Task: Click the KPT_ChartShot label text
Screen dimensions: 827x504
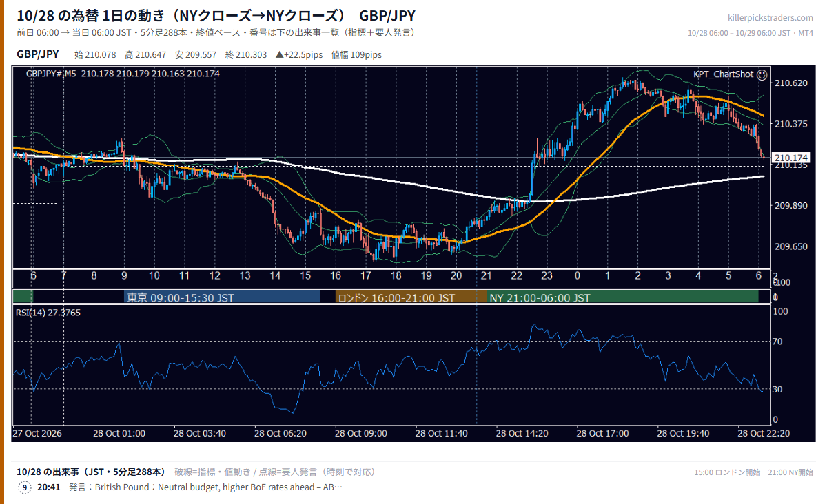Action: [724, 74]
